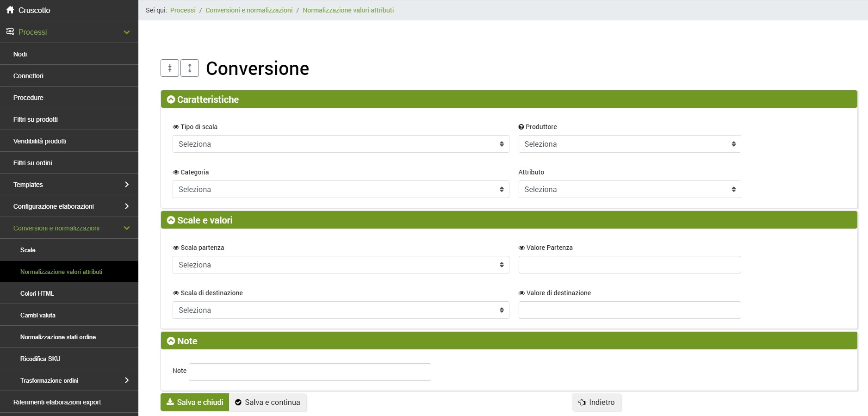Click the Indietro back button
The image size is (868, 416).
point(596,402)
